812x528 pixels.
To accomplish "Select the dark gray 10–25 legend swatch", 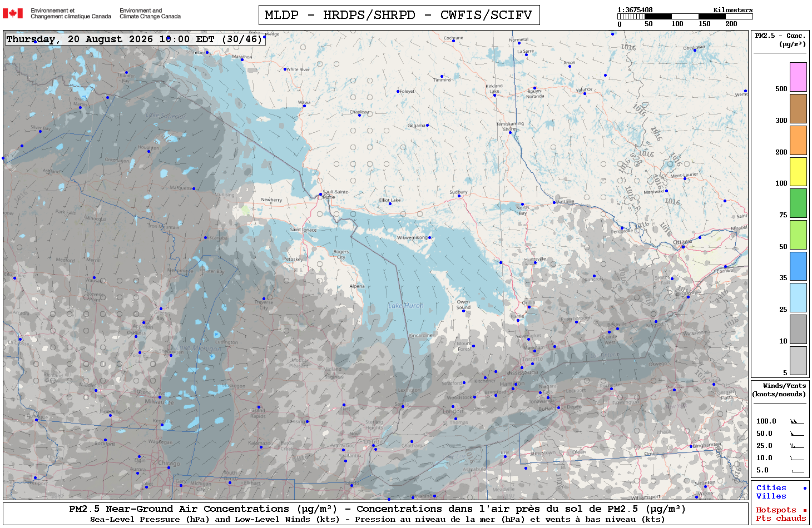I will [x=798, y=329].
